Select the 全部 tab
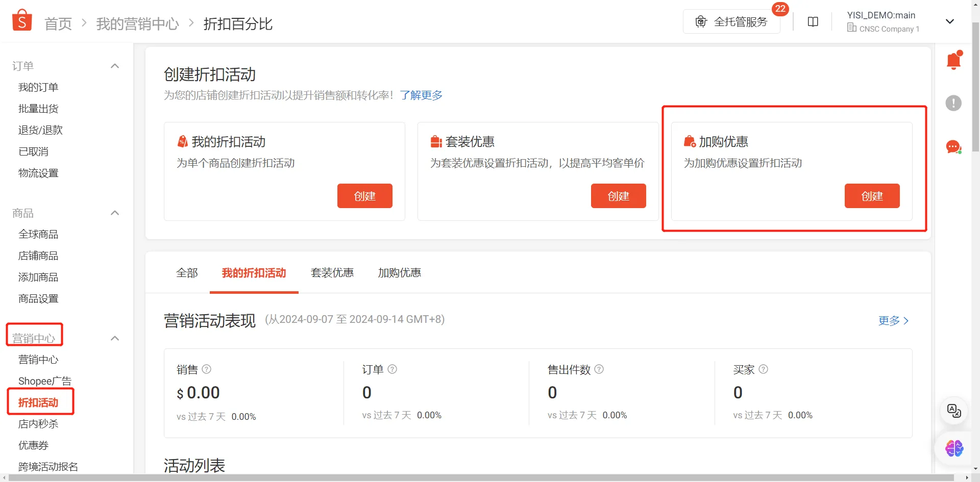 click(x=187, y=273)
